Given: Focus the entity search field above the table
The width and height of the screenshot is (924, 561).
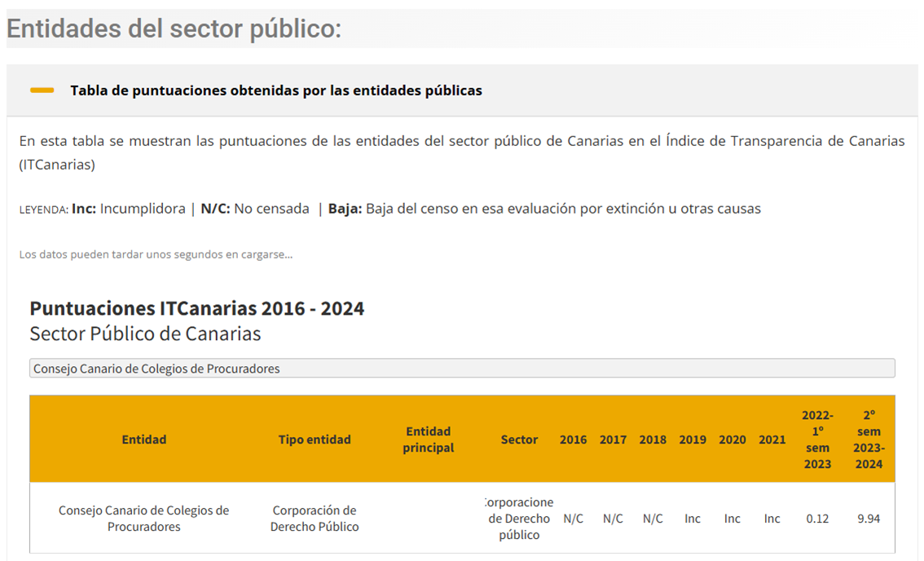Looking at the screenshot, I should (461, 369).
